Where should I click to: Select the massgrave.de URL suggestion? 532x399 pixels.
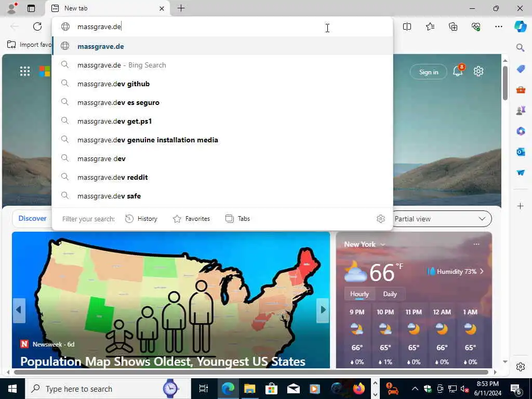click(222, 46)
